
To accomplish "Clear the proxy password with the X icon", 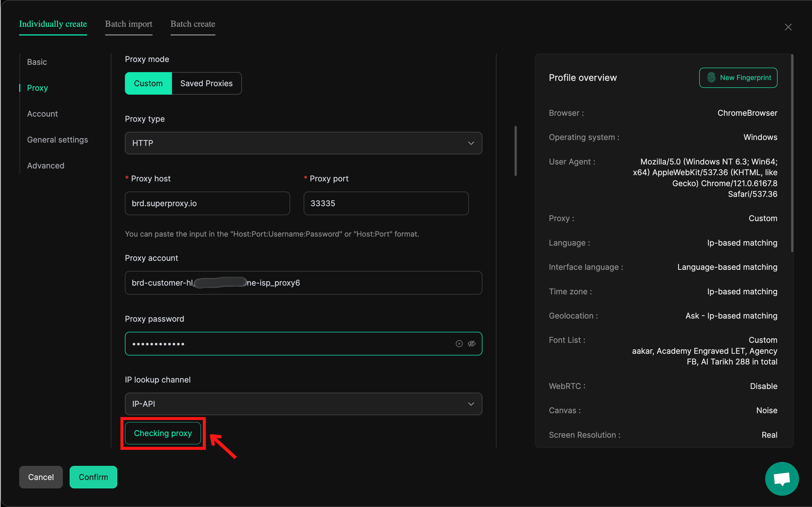I will (x=459, y=344).
